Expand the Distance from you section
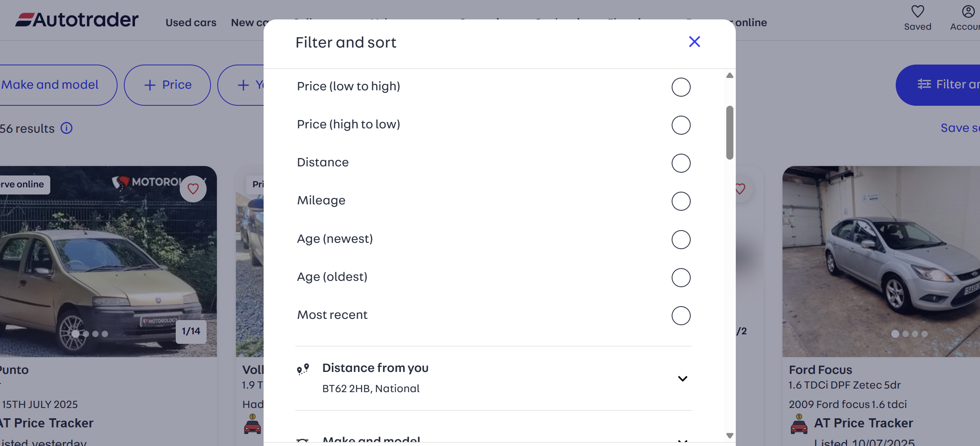Viewport: 980px width, 446px height. (x=682, y=379)
